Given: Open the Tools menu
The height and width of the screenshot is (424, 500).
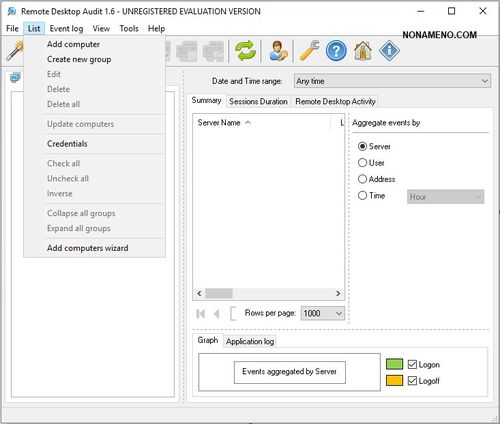Looking at the screenshot, I should tap(129, 28).
